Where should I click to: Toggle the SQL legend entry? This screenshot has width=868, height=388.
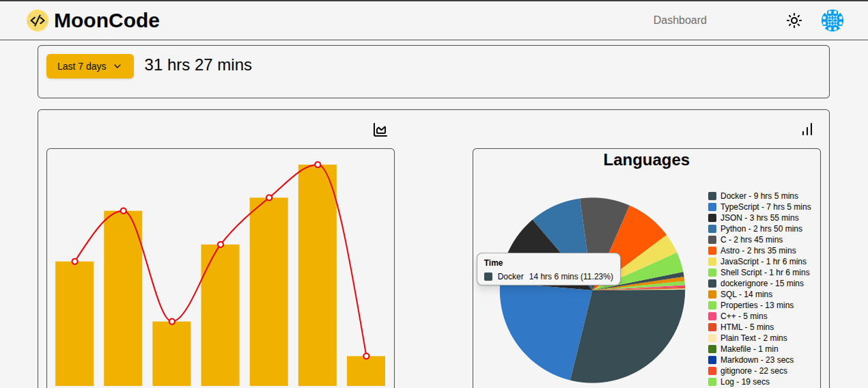[746, 294]
